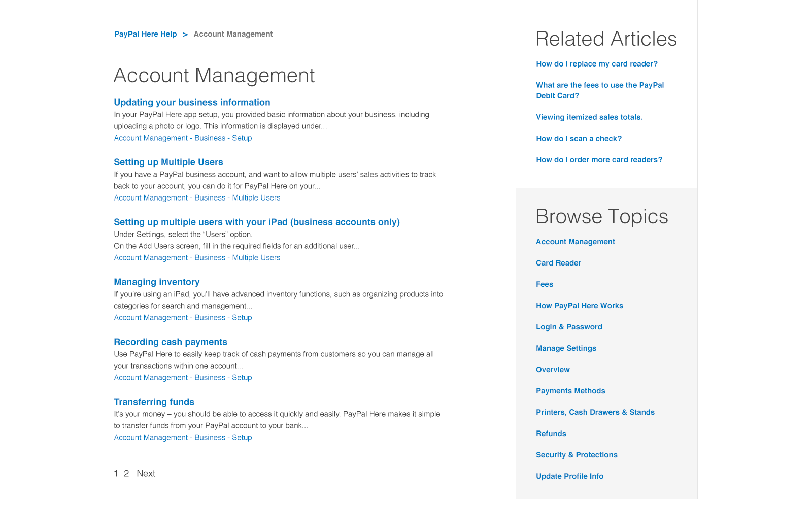
Task: Browse the Card Reader topic
Action: coord(559,263)
